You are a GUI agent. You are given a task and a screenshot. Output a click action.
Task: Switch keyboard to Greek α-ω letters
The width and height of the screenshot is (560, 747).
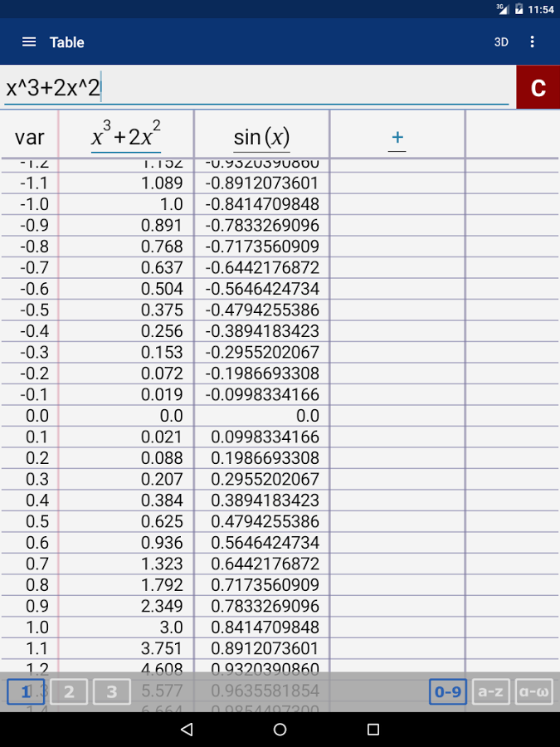pyautogui.click(x=533, y=691)
